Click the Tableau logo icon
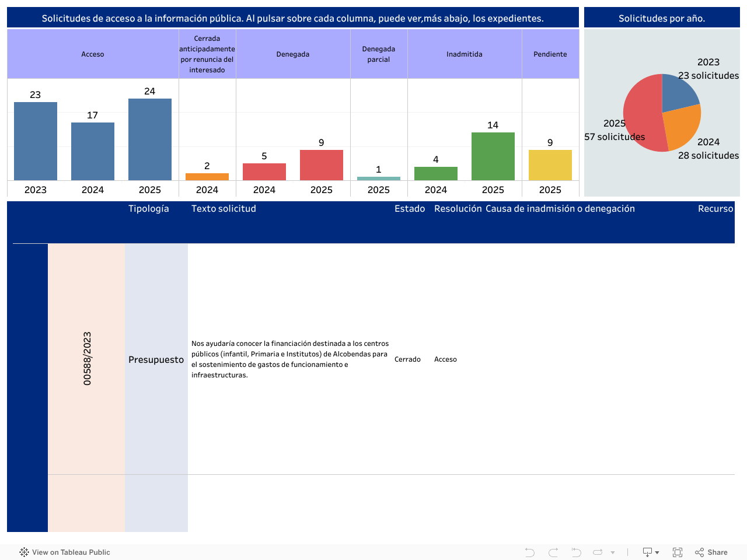The image size is (747, 560). click(24, 552)
